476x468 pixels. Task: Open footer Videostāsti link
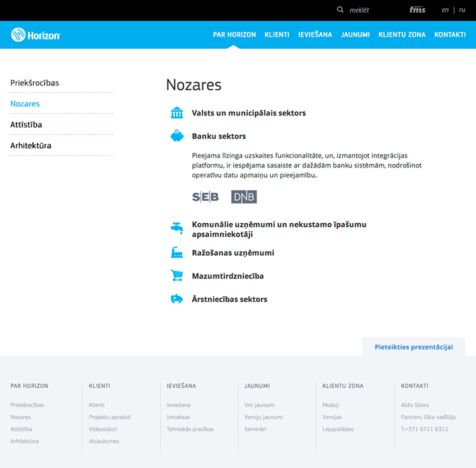pyautogui.click(x=103, y=429)
